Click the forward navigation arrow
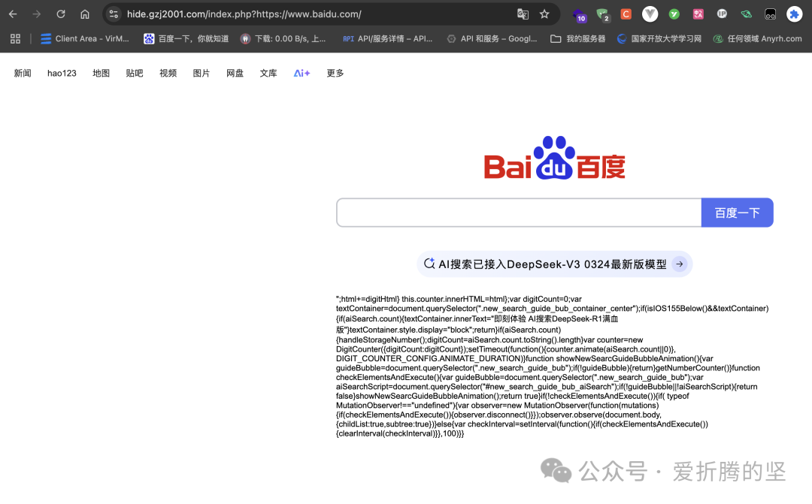 36,14
